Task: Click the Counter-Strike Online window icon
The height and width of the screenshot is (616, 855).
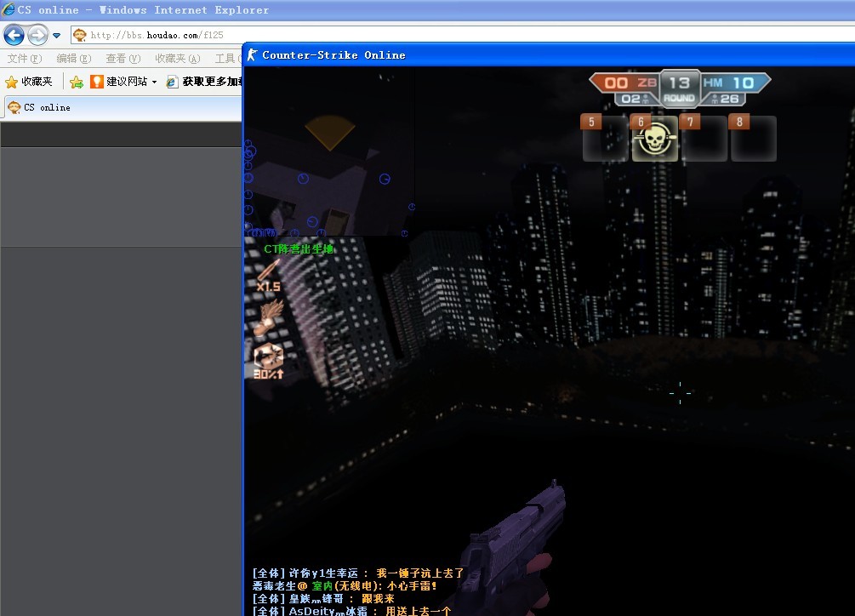Action: 252,55
